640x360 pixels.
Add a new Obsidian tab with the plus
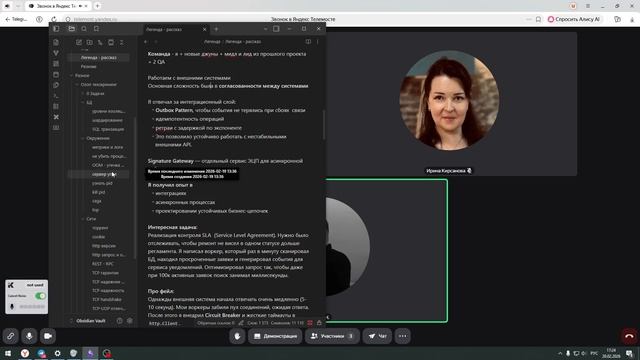[216, 29]
